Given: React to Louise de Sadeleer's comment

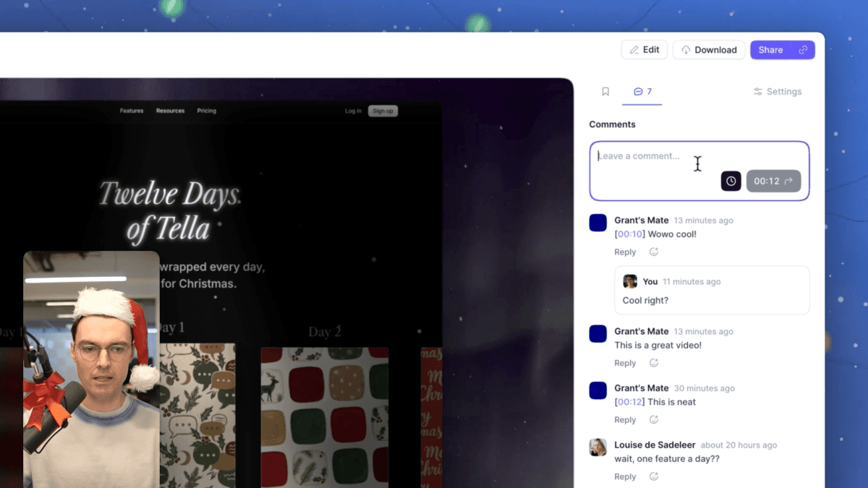Looking at the screenshot, I should point(654,477).
